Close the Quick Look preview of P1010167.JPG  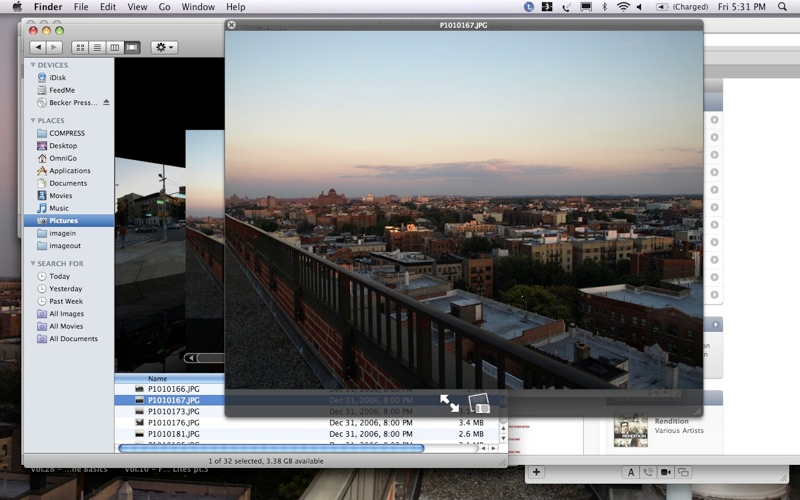231,24
